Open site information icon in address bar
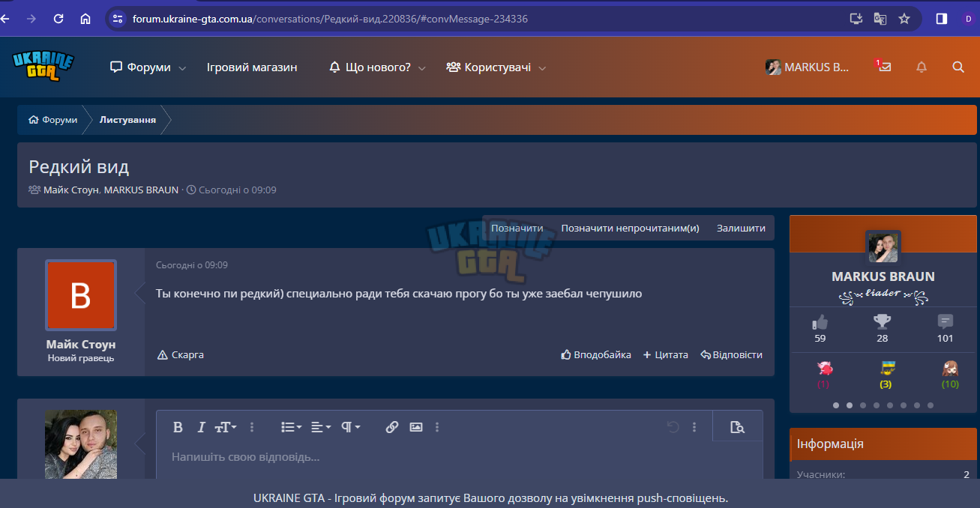This screenshot has height=508, width=980. [117, 19]
